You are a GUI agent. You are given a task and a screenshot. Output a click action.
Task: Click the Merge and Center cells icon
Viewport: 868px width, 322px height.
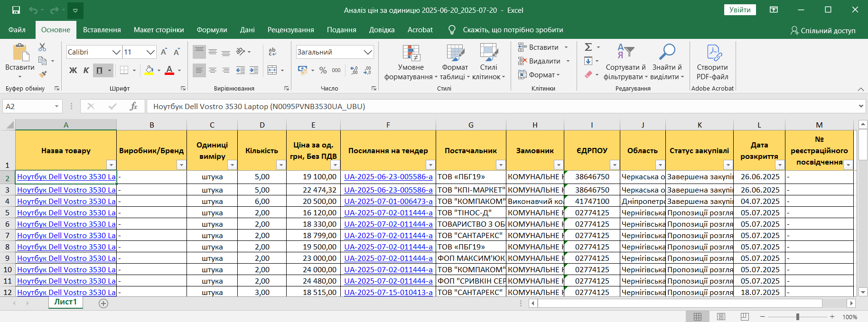tap(272, 70)
